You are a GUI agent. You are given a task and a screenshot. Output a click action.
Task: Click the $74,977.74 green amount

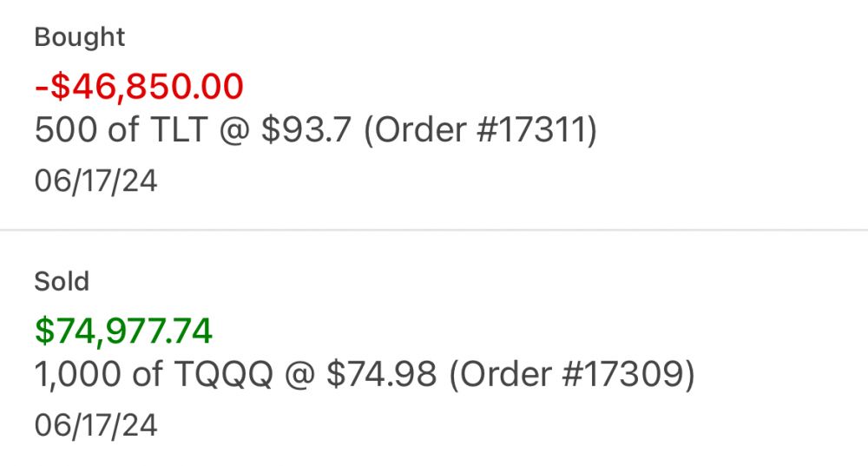pos(123,331)
